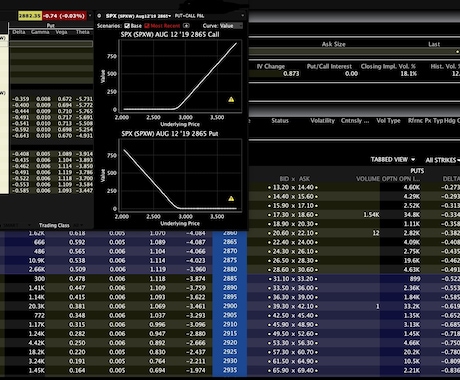Click the Closing Impl. Vol. % label
Image resolution: width=460 pixels, height=380 pixels.
point(388,66)
